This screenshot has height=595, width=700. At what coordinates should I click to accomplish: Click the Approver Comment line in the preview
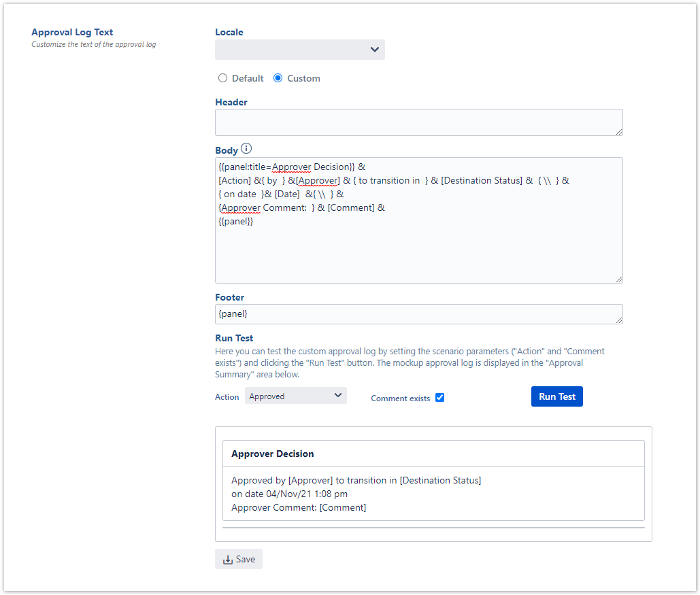click(299, 507)
